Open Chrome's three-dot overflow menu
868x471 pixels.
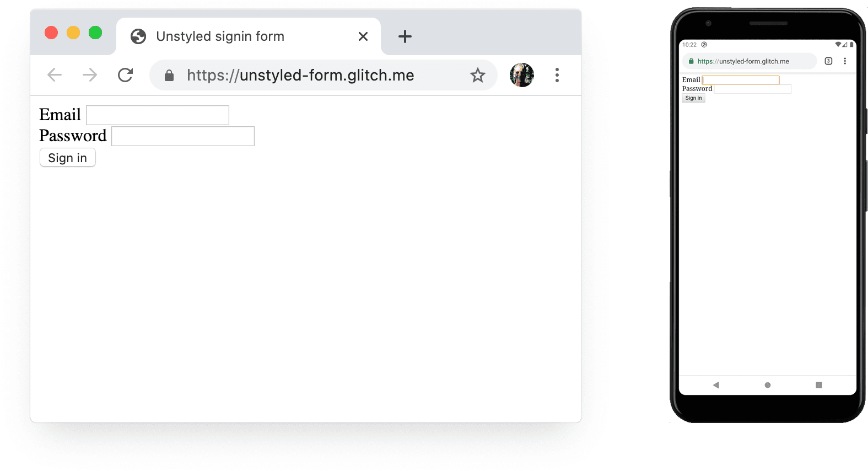coord(557,75)
